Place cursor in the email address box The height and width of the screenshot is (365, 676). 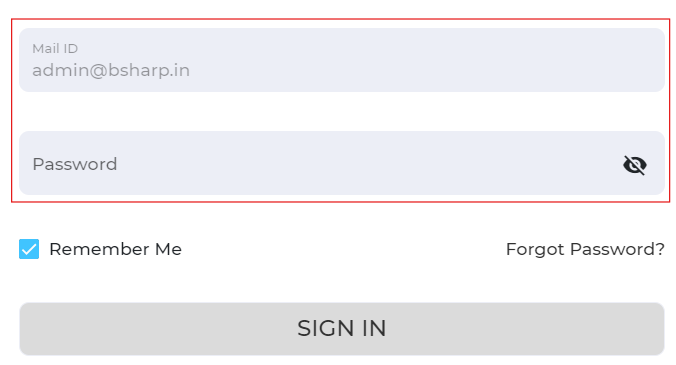pyautogui.click(x=341, y=60)
